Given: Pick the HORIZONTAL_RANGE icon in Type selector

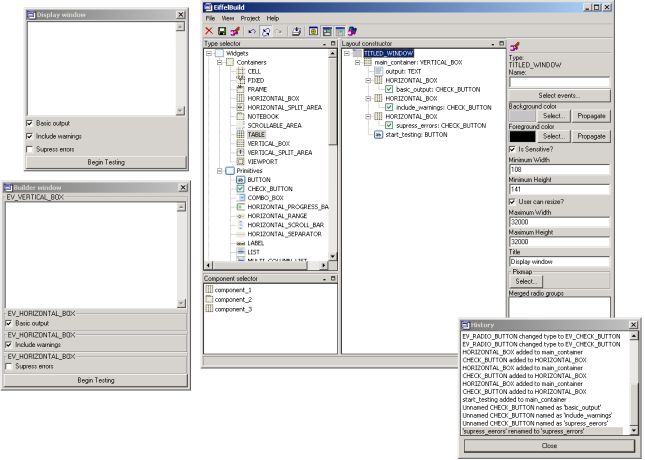Looking at the screenshot, I should [241, 216].
